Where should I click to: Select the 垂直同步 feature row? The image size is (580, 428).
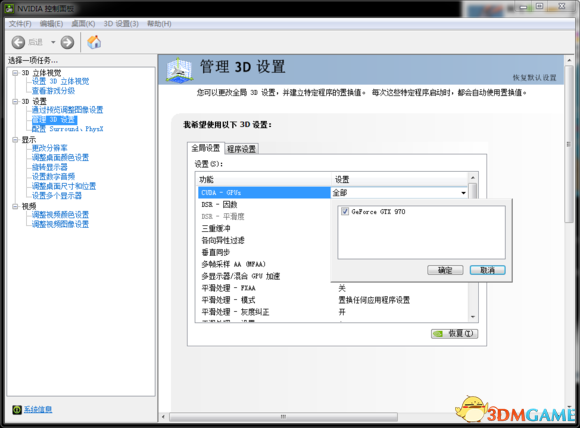click(x=264, y=252)
